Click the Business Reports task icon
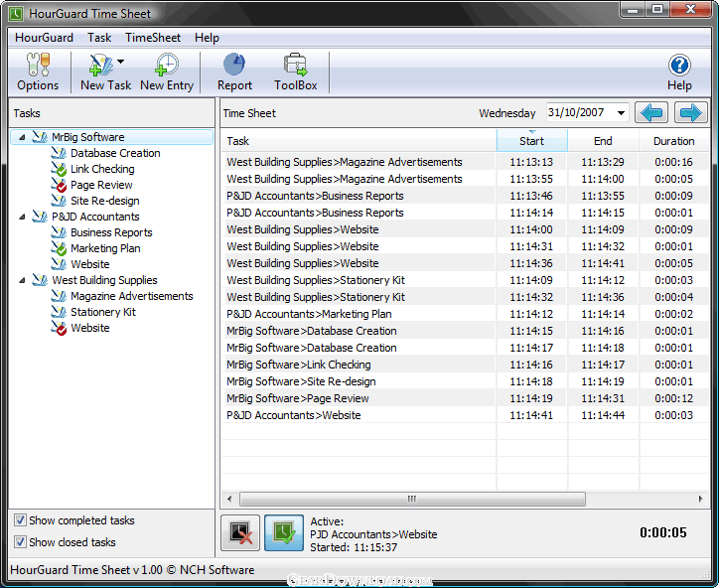719x588 pixels. click(59, 232)
